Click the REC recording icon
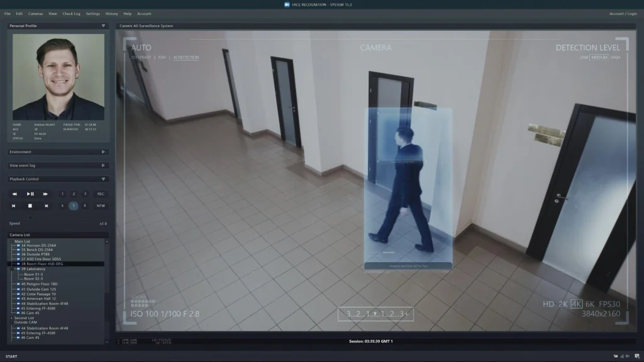 click(x=99, y=194)
